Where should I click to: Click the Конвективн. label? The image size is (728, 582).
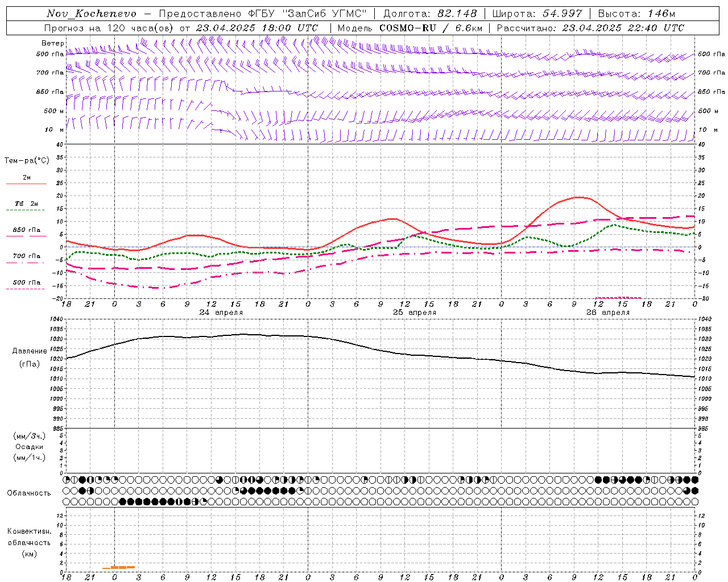coord(30,531)
